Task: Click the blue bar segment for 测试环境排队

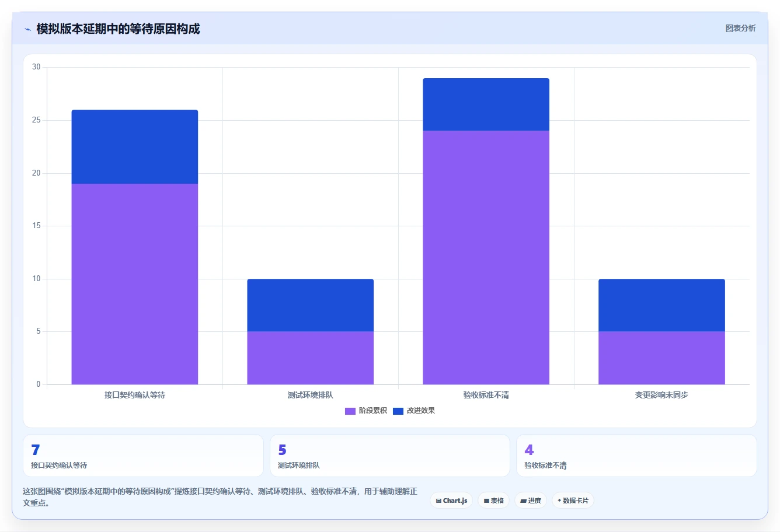Action: tap(311, 305)
